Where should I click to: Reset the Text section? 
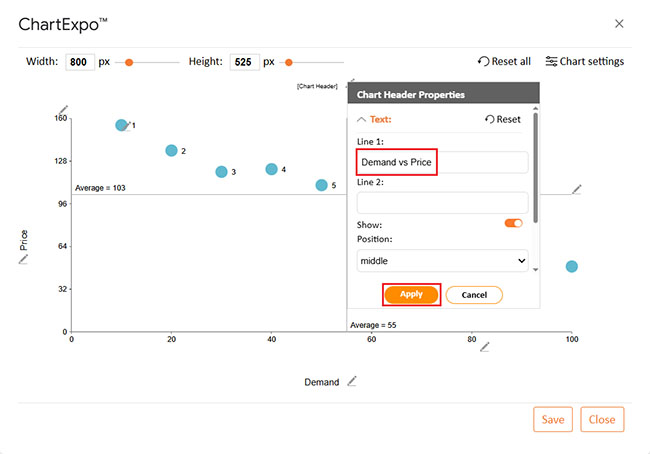click(x=502, y=119)
